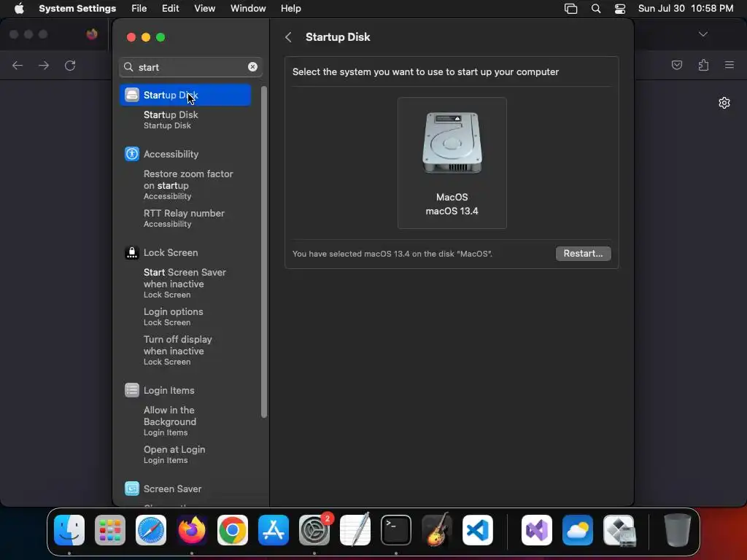Open Launchpad from the Dock

pos(110,530)
